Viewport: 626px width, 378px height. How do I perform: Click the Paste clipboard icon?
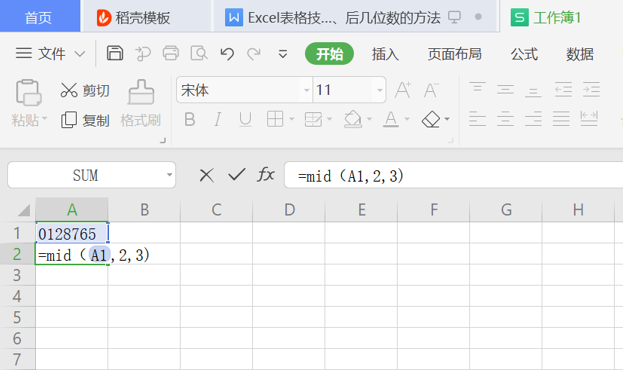[x=28, y=93]
